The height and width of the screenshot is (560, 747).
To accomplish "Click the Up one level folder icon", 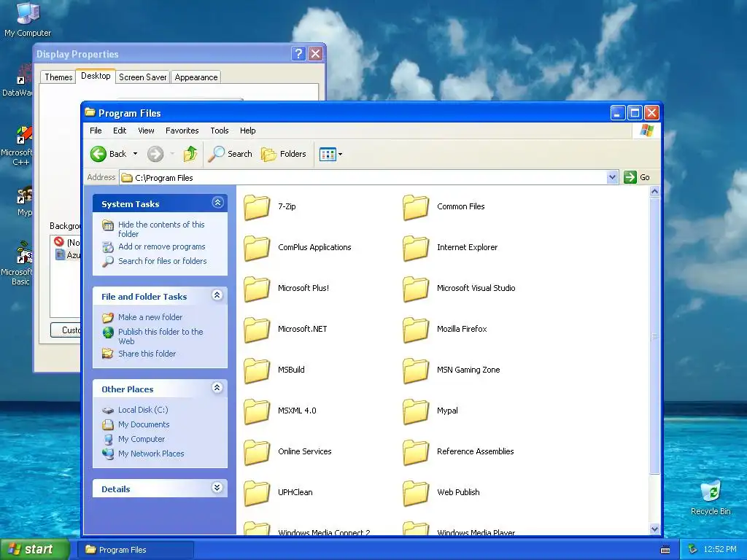I will (190, 154).
